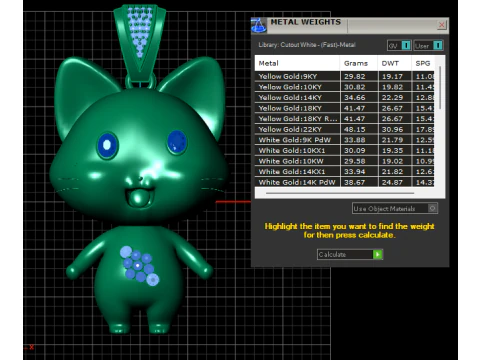480x360 pixels.
Task: Click the metal list vertical scrollbar
Action: pos(440,88)
